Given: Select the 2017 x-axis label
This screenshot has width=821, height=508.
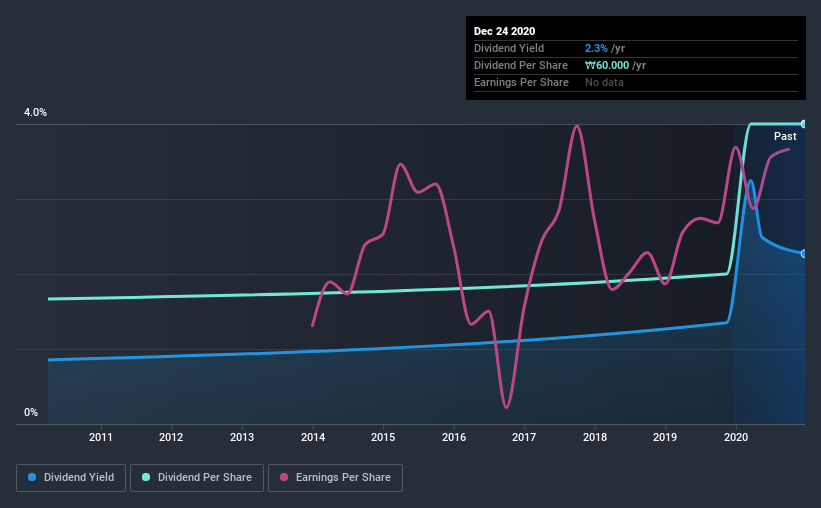Looking at the screenshot, I should click(x=524, y=437).
